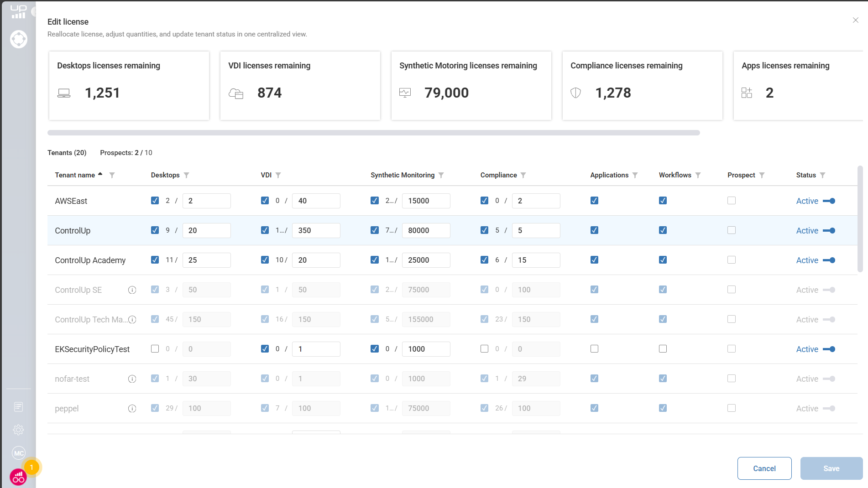This screenshot has width=868, height=488.
Task: Click the info icon beside peppel tenant
Action: (132, 409)
